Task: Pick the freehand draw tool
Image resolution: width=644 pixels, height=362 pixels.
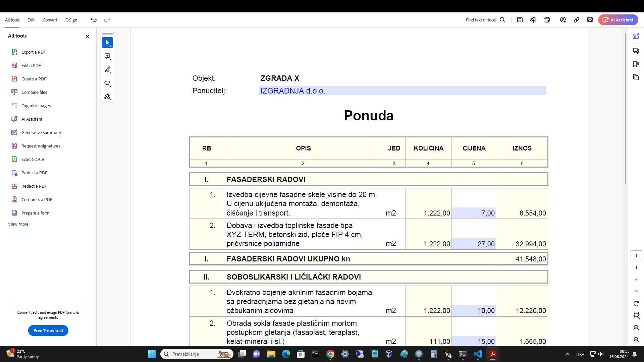Action: coord(107,83)
